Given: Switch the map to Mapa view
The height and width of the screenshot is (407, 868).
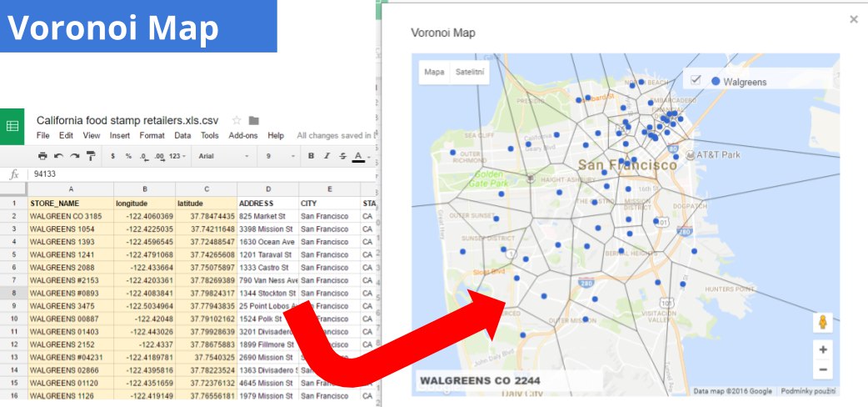Looking at the screenshot, I should [434, 72].
